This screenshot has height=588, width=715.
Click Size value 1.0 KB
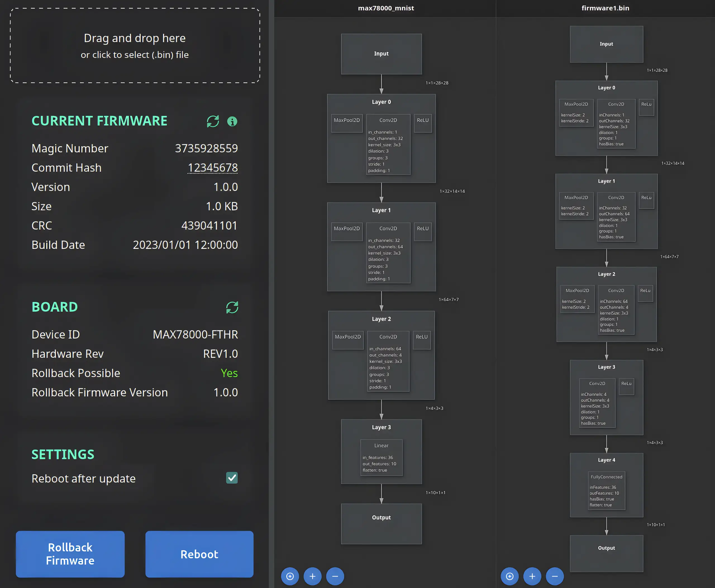pyautogui.click(x=222, y=206)
